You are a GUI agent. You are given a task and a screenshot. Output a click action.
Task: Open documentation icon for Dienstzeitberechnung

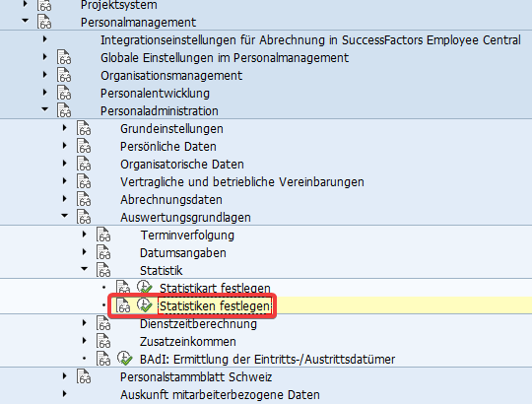pyautogui.click(x=103, y=323)
